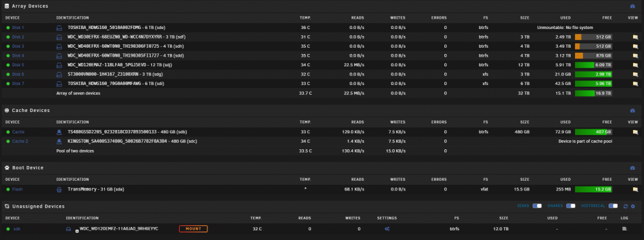The height and width of the screenshot is (240, 644).
Task: Browse Disk 3 contents via view icon
Action: (635, 46)
